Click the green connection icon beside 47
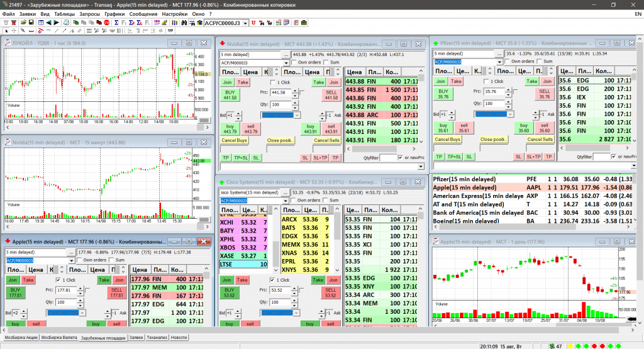 tap(552, 346)
